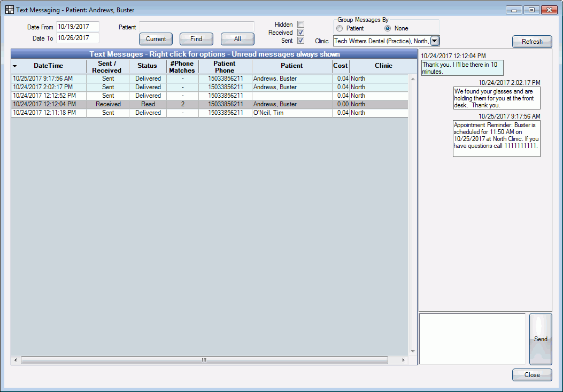Click the phone matches value 2
Viewport: 563px width, 392px height.
pos(182,104)
